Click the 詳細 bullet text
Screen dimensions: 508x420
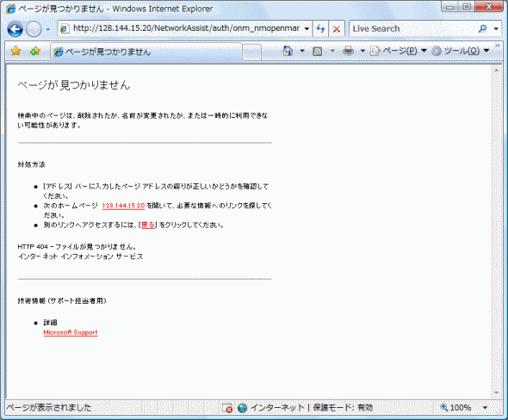point(51,323)
